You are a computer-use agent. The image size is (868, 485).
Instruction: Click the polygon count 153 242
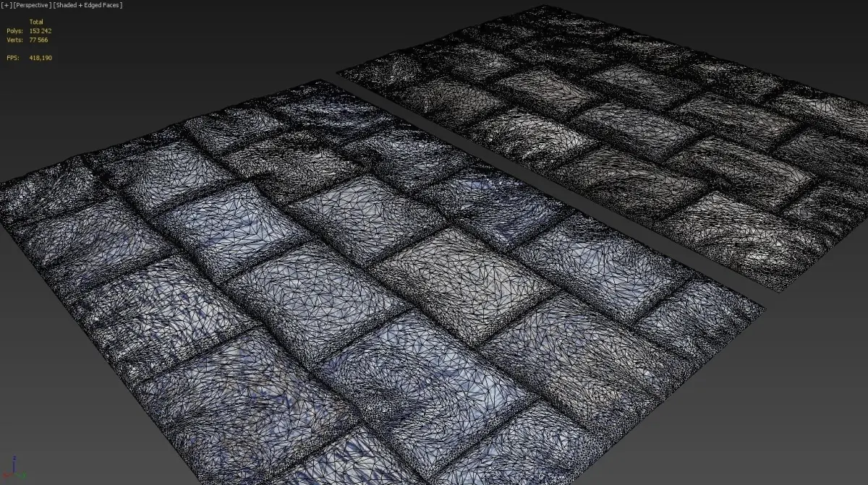click(x=40, y=31)
